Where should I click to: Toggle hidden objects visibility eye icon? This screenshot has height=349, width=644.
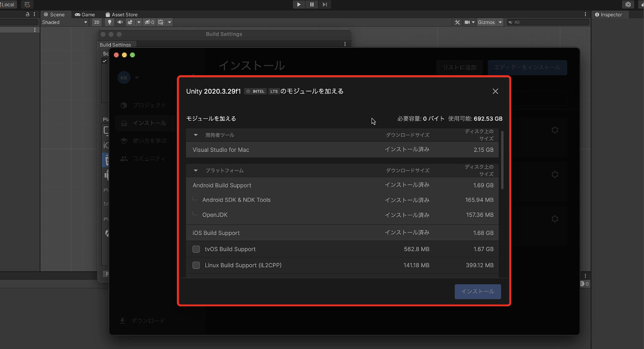(149, 22)
